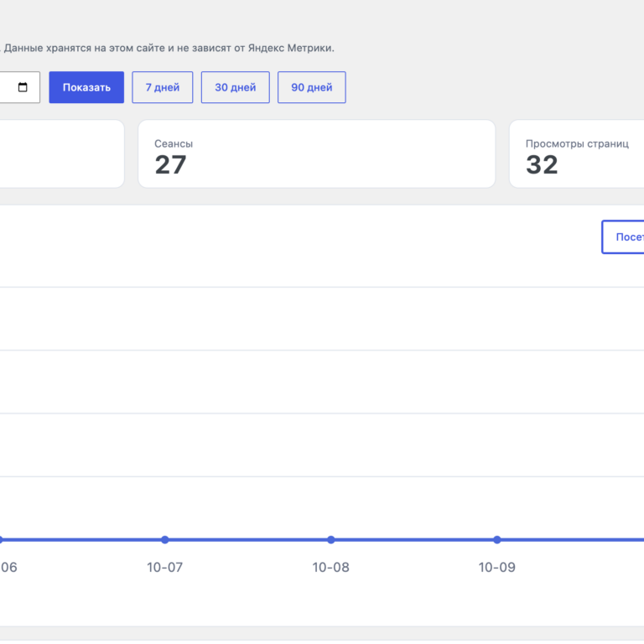Select the 30 дней range
Screen dimensions: 644x644
236,87
